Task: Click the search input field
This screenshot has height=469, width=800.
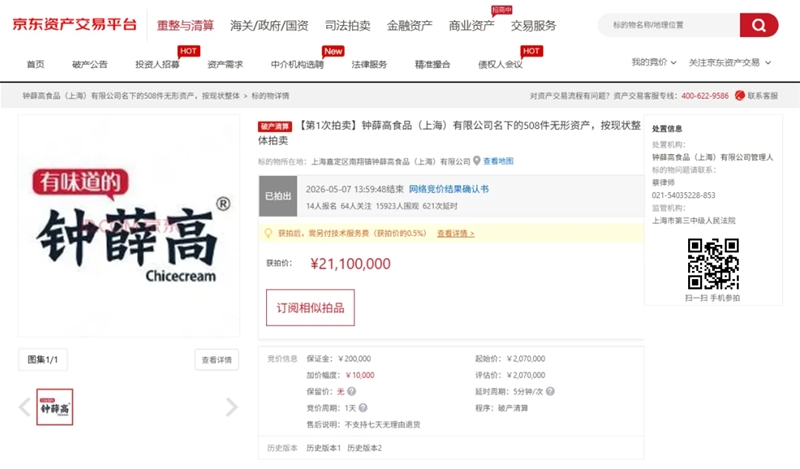Action: coord(669,25)
